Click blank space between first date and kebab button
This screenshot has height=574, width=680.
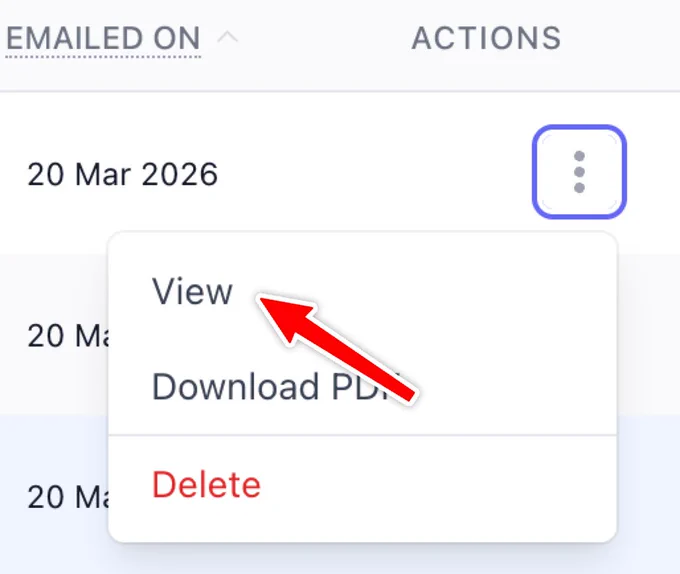375,174
